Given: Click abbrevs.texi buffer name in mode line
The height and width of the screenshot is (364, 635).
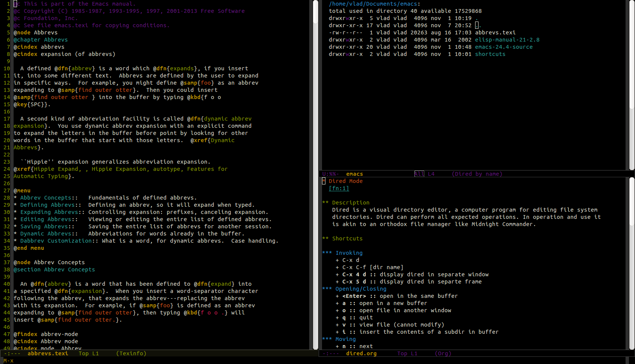Looking at the screenshot, I should coord(48,353).
